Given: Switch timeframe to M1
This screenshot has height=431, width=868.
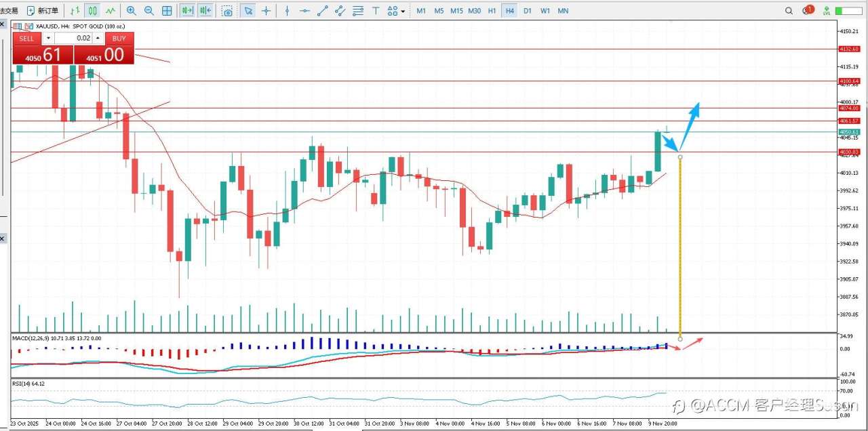Looking at the screenshot, I should point(421,11).
